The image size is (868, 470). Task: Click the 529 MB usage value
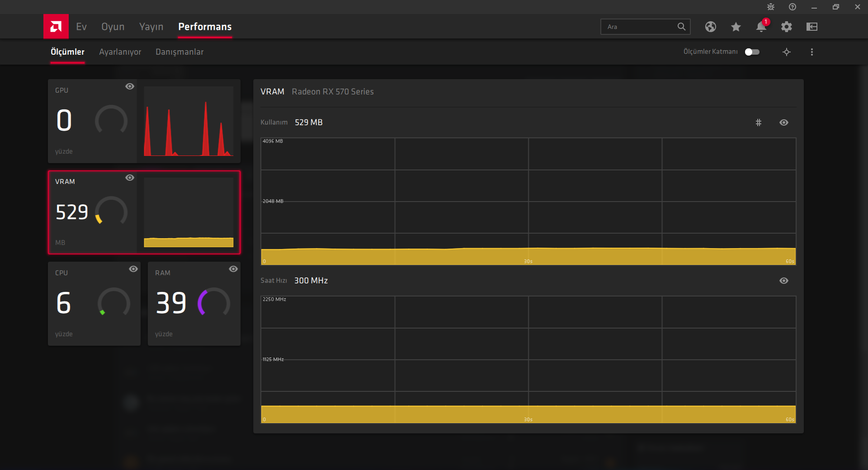pos(309,122)
